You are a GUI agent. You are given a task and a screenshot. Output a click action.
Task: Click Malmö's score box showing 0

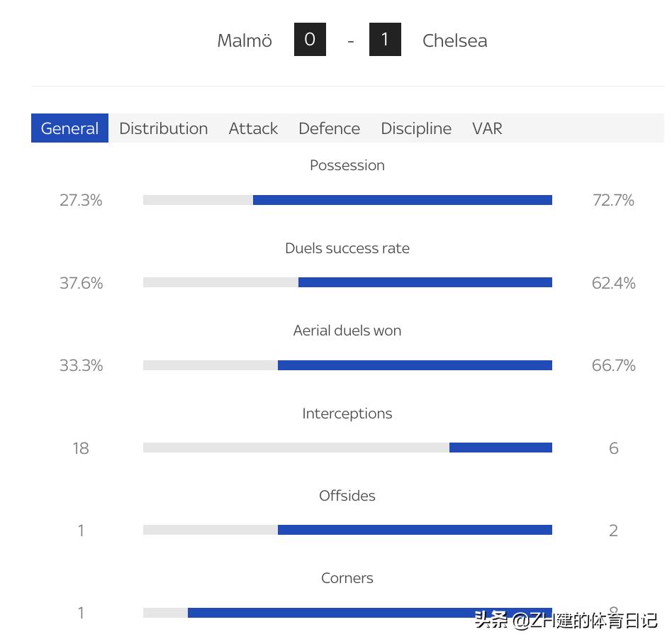click(x=310, y=39)
